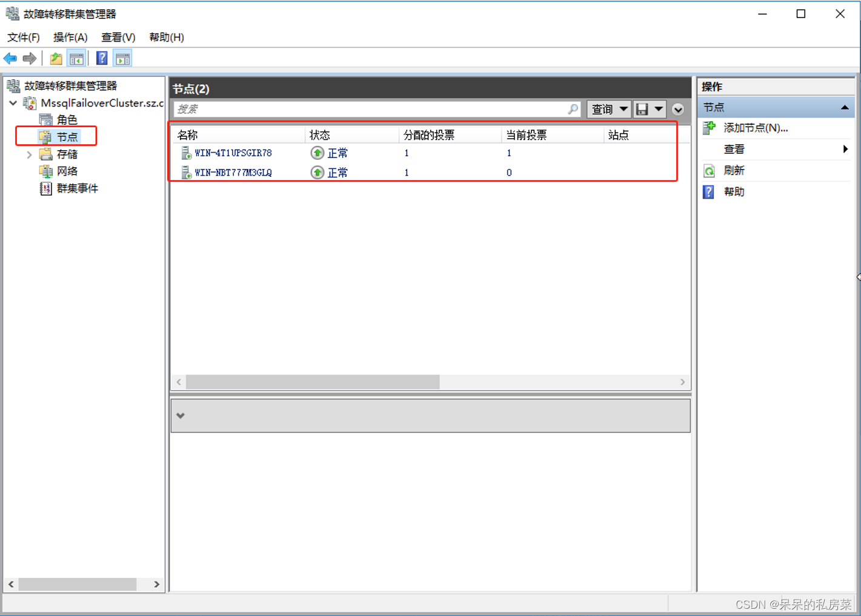Viewport: 861px width, 616px height.
Task: Click the Help question icon in actions pane
Action: (x=709, y=192)
